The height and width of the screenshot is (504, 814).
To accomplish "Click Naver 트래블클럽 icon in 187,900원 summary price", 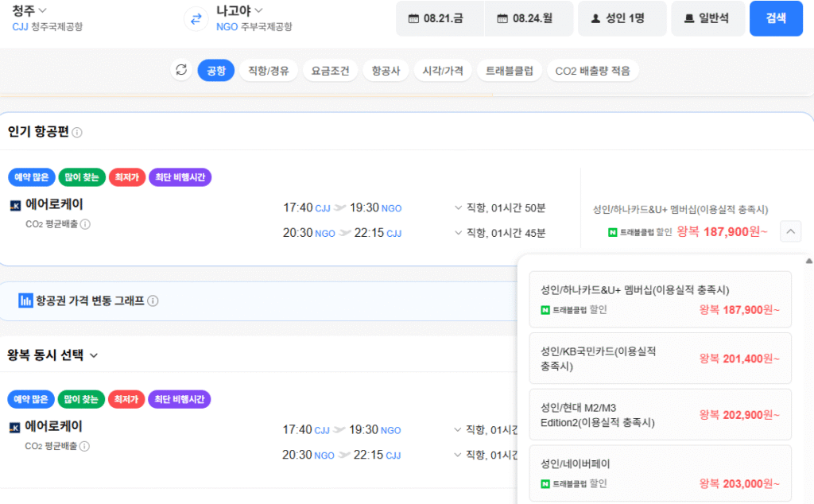I will click(613, 232).
